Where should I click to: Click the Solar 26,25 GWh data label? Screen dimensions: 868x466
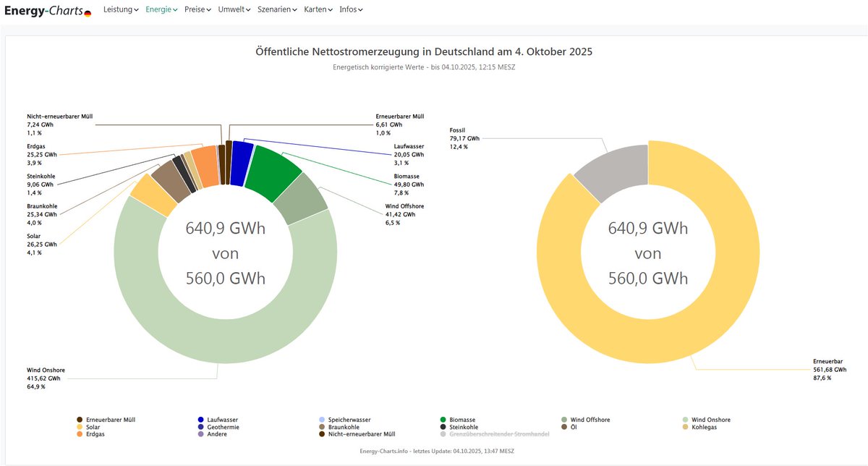[41, 245]
